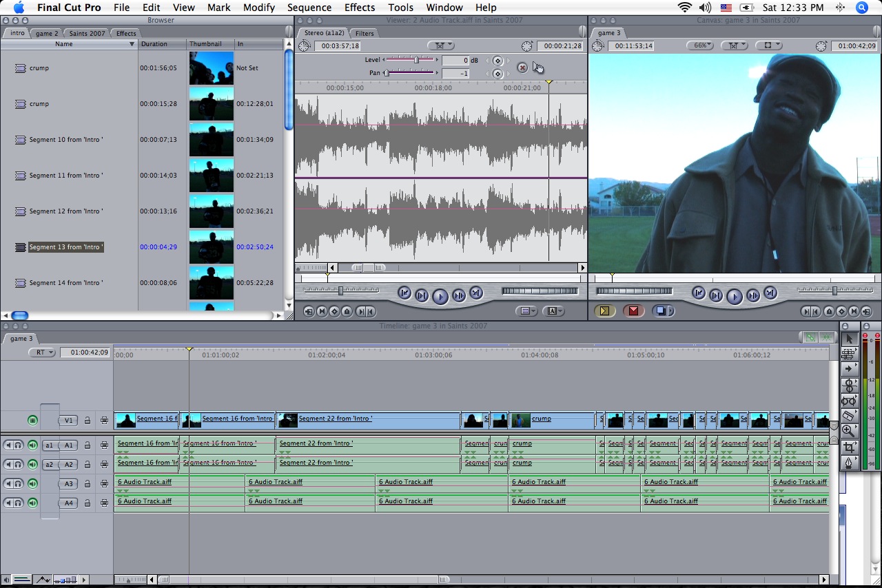Screen dimensions: 882x588
Task: Click Spotlight search icon in menu bar
Action: [861, 8]
